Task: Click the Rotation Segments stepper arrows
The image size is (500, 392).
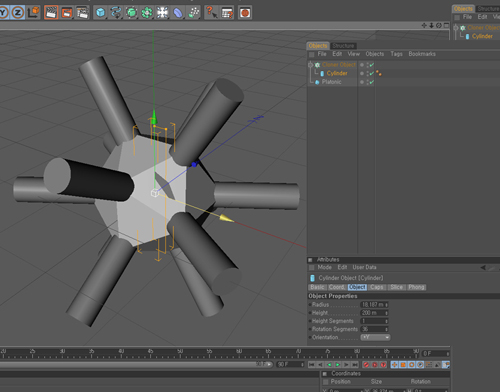Action: coord(387,329)
